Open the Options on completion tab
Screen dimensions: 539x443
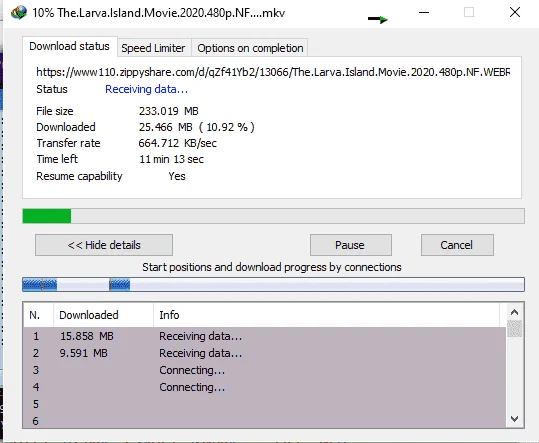(250, 48)
